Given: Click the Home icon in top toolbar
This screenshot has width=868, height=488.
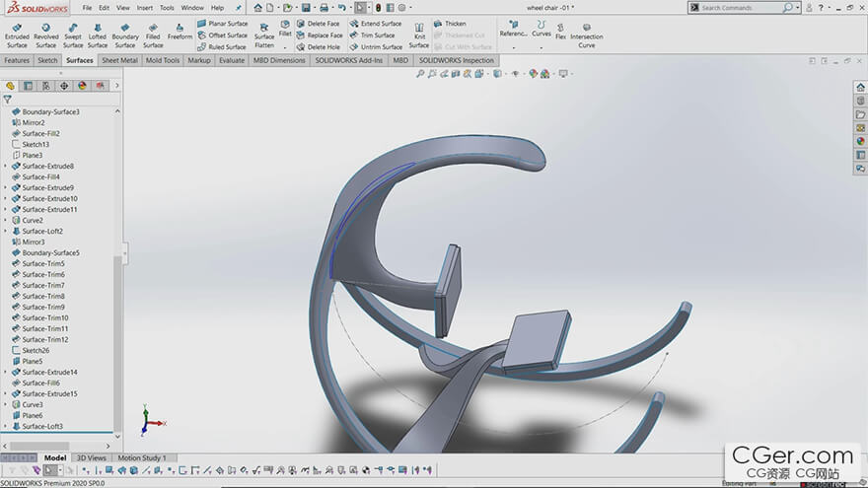Looking at the screenshot, I should [258, 8].
